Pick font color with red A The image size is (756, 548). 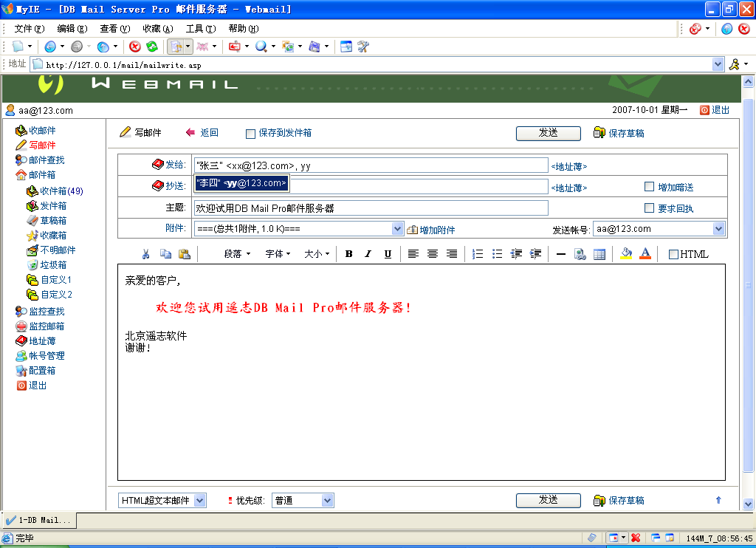click(x=645, y=254)
